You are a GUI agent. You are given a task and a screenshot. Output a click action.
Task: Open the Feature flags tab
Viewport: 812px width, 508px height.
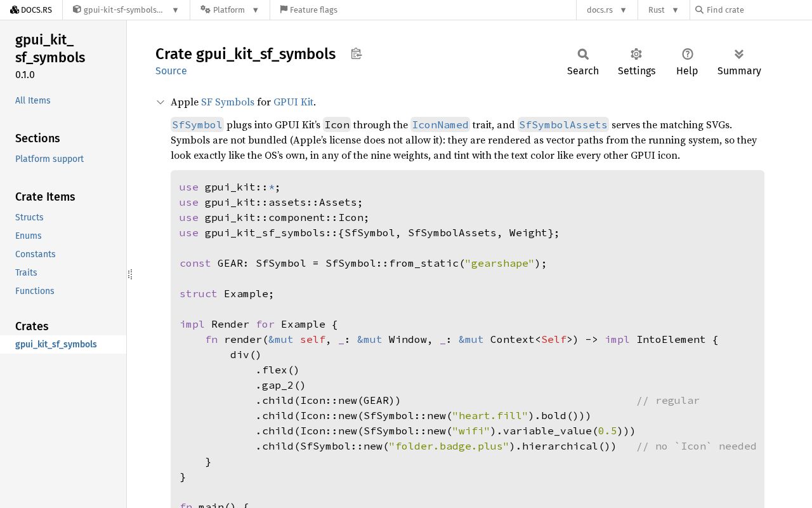coord(308,10)
